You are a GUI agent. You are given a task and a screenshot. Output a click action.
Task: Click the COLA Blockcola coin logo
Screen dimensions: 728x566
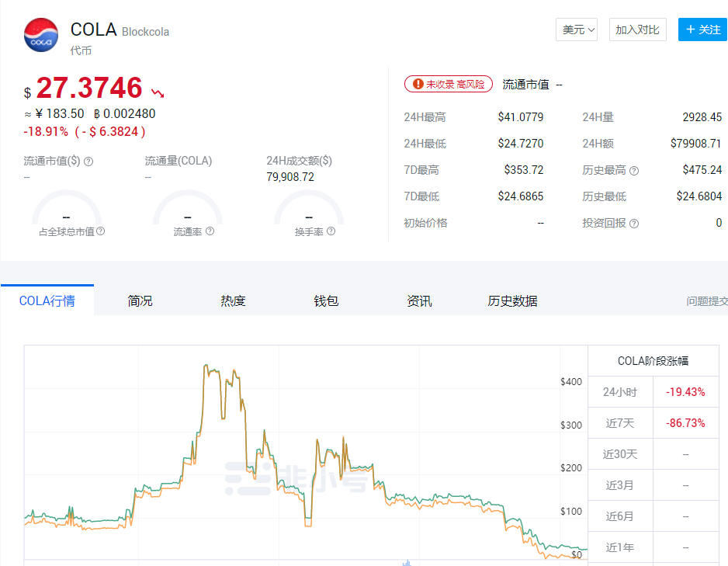(41, 35)
